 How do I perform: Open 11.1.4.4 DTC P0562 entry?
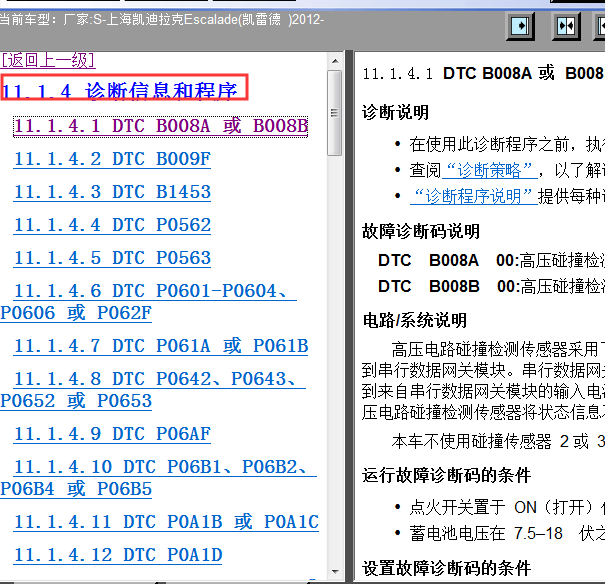point(112,225)
